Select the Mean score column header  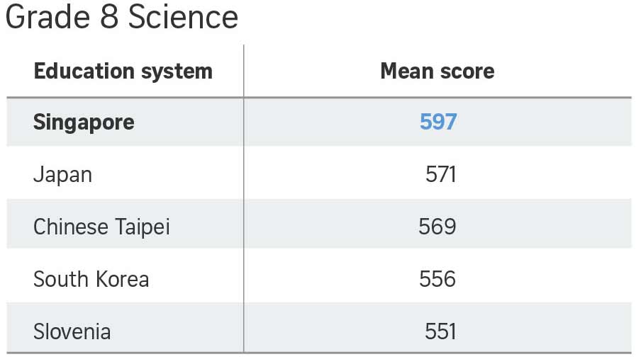[x=437, y=72]
